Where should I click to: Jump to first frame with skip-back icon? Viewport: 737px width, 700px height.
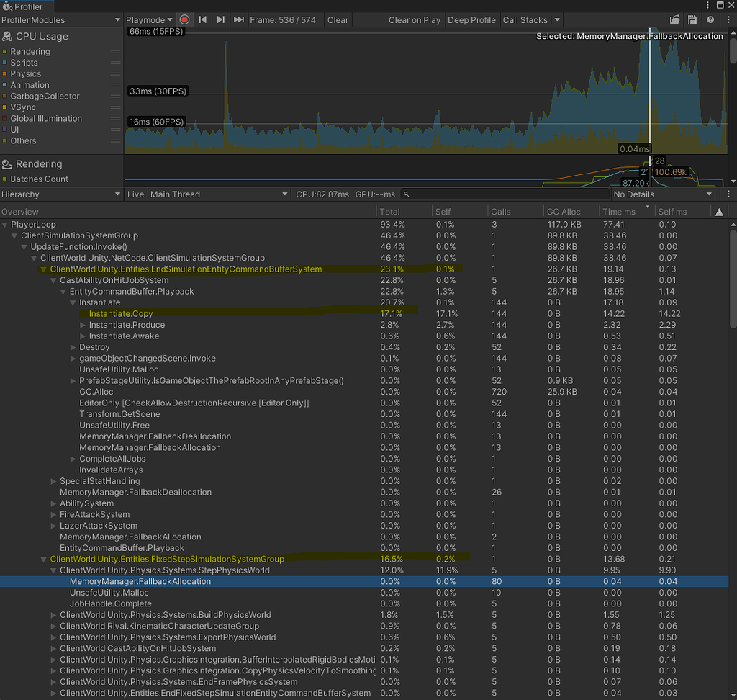(x=202, y=19)
